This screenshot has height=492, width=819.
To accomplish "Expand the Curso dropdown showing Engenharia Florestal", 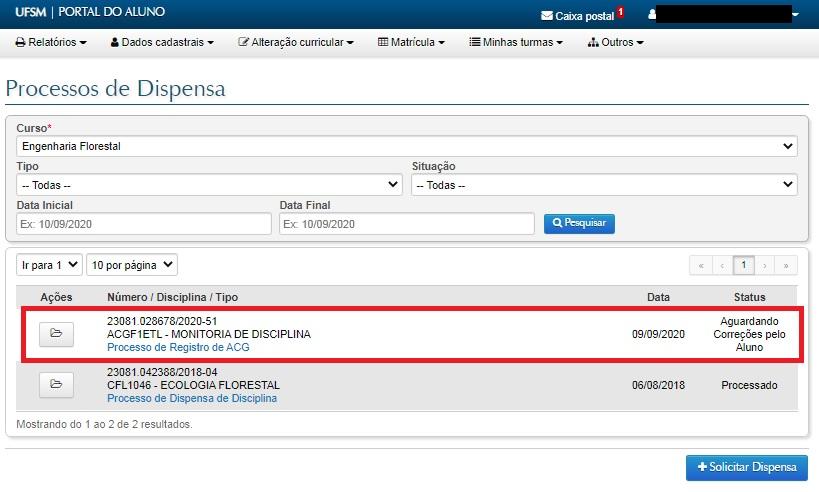I will coord(407,146).
